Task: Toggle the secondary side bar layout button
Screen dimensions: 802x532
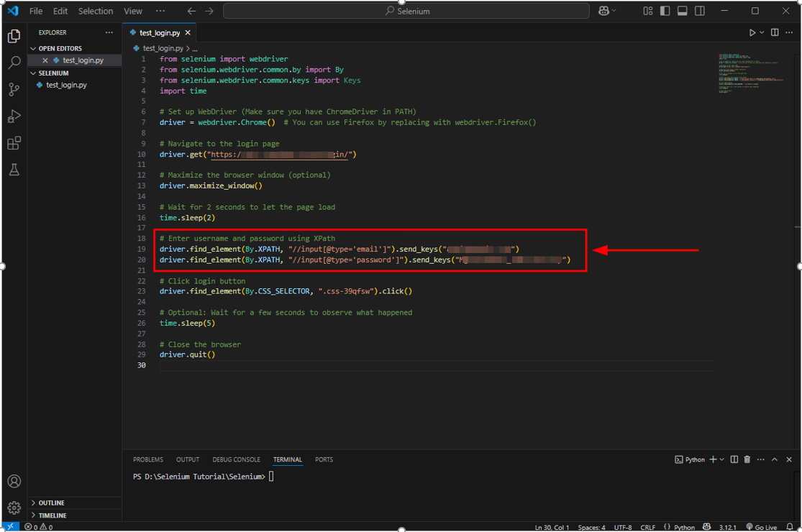Action: click(700, 11)
